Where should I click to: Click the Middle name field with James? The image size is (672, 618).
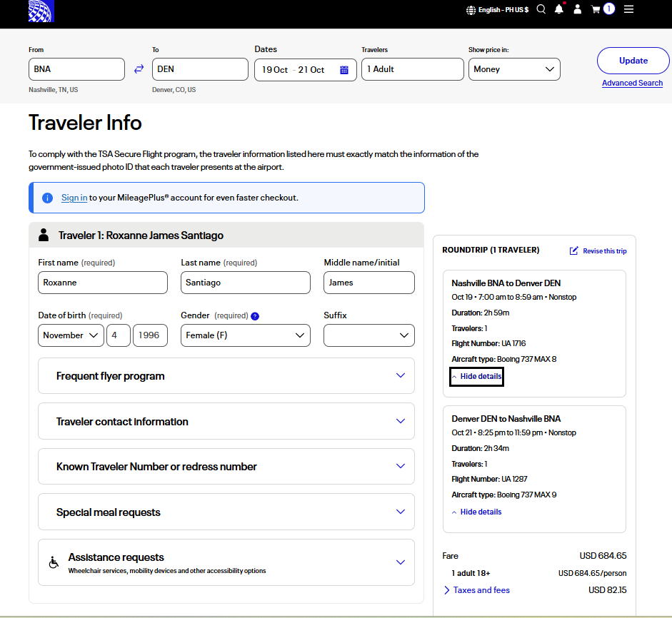pyautogui.click(x=369, y=283)
